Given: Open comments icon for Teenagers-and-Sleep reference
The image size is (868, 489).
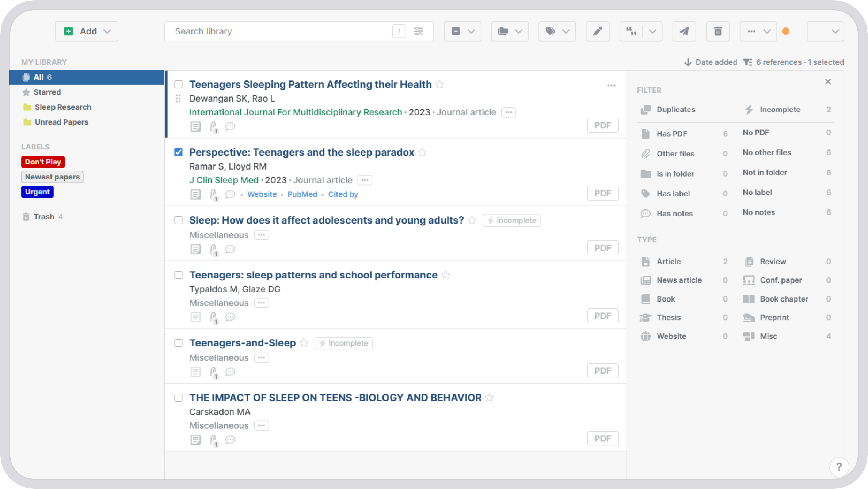Looking at the screenshot, I should tap(230, 372).
